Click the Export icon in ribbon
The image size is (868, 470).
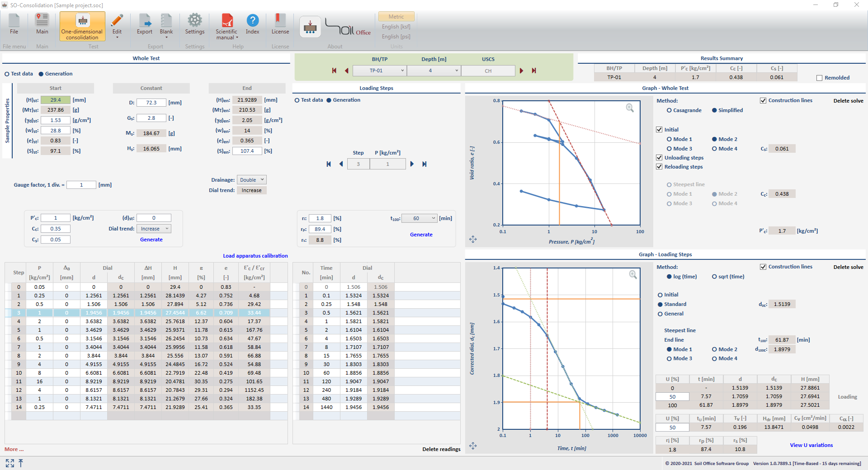tap(145, 21)
